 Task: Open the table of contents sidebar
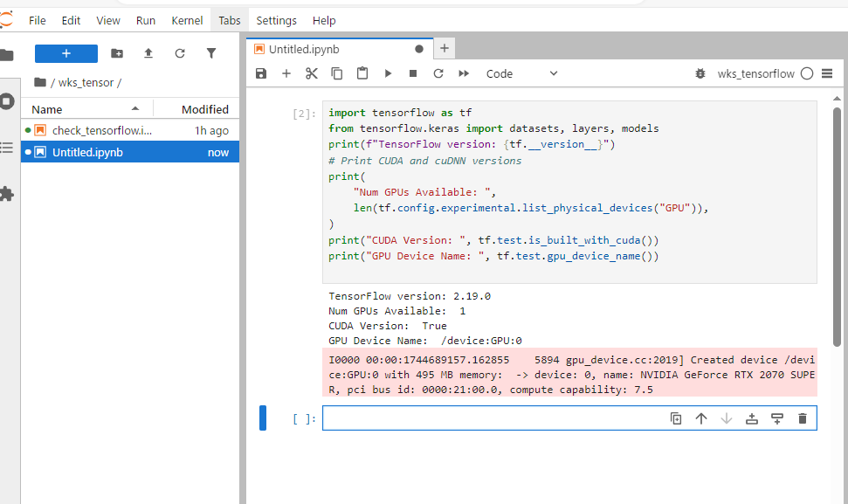coord(6,147)
